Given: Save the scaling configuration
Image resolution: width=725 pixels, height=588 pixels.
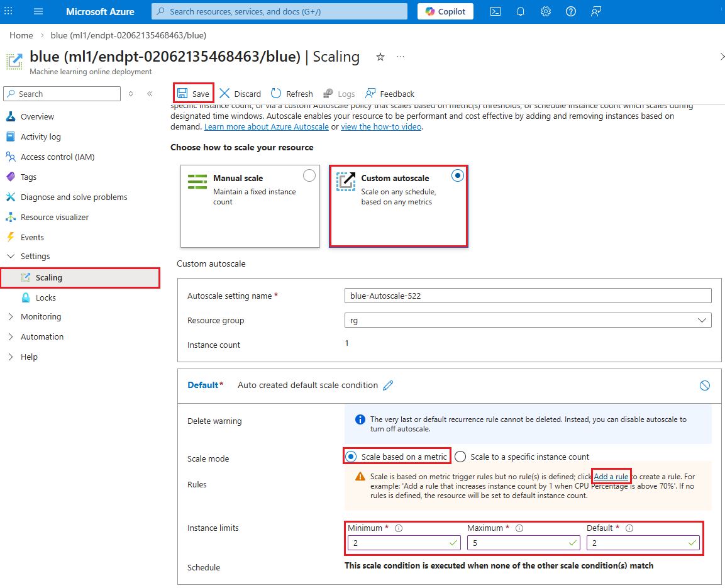Looking at the screenshot, I should click(x=194, y=94).
